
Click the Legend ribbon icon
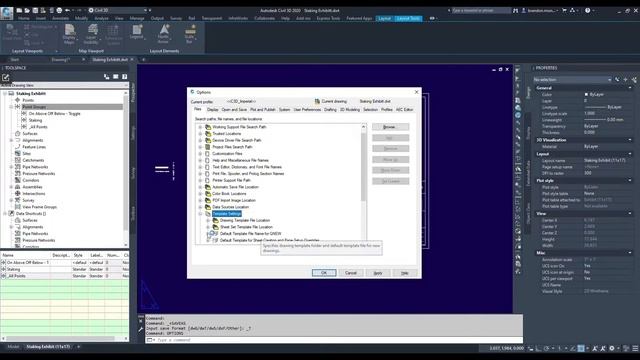(137, 29)
